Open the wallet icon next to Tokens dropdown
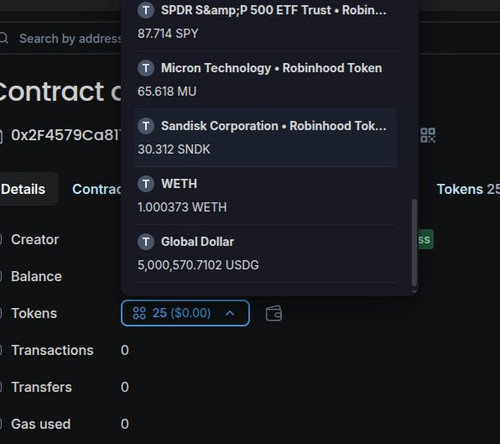Viewport: 500px width, 444px height. pos(274,314)
